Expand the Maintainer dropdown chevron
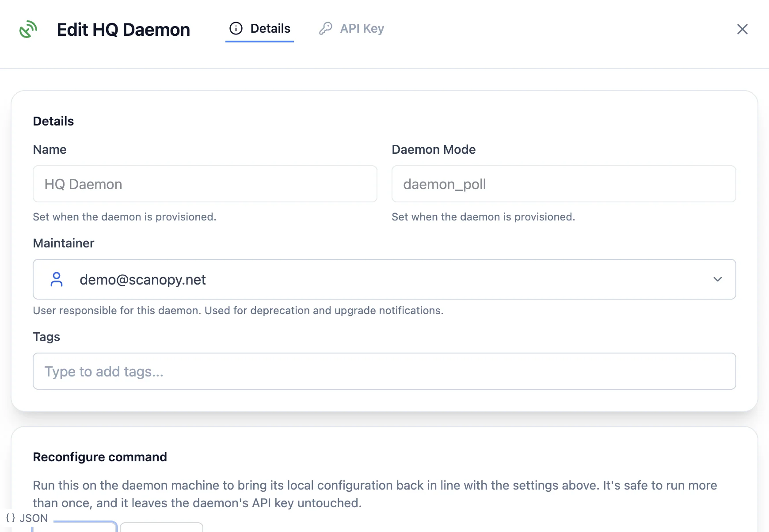 718,279
